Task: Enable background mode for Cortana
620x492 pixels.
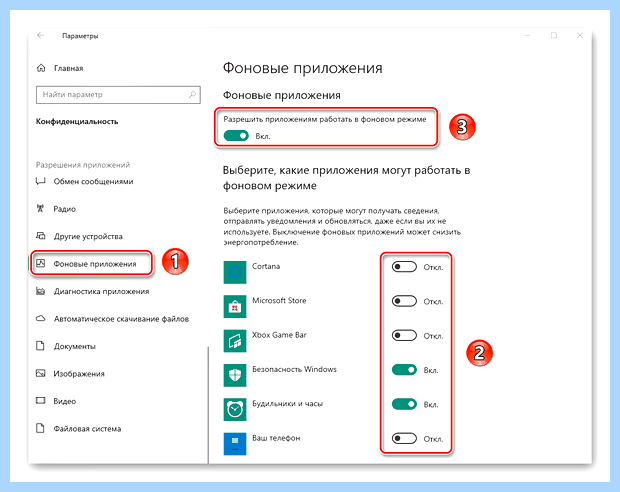Action: click(x=404, y=267)
